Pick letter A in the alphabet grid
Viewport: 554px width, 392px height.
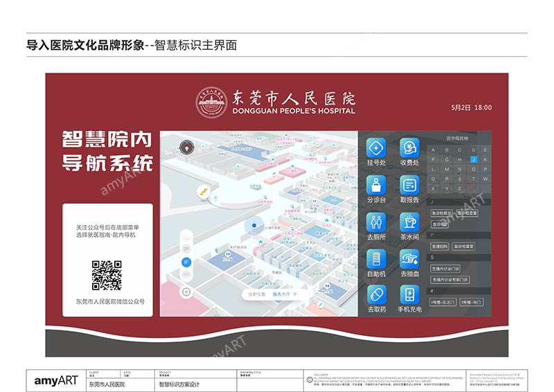pyautogui.click(x=434, y=150)
